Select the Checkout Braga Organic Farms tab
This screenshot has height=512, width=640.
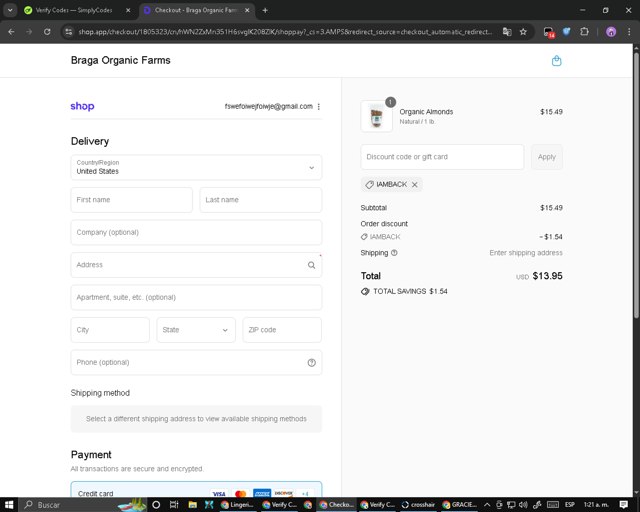[195, 10]
